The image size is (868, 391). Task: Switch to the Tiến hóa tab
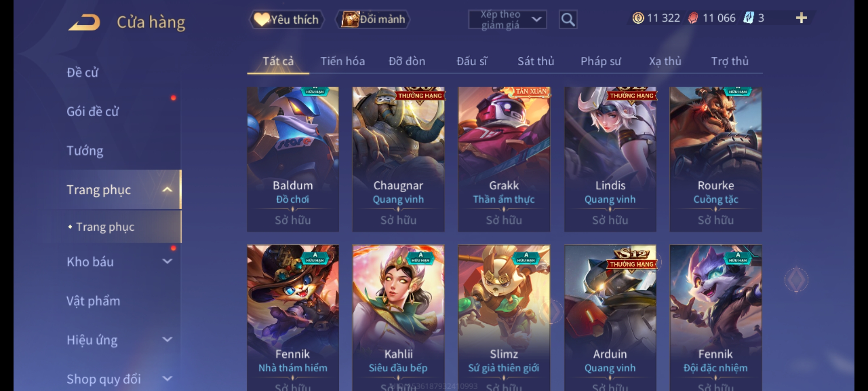point(342,61)
